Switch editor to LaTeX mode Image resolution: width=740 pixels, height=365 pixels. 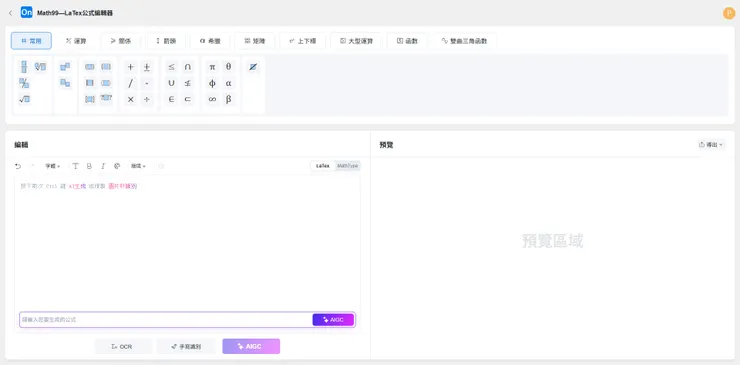click(323, 166)
